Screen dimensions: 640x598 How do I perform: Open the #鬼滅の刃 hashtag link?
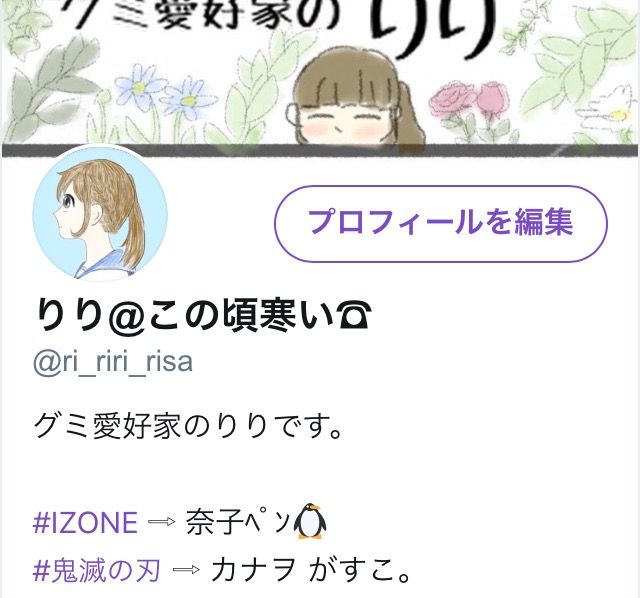point(96,570)
